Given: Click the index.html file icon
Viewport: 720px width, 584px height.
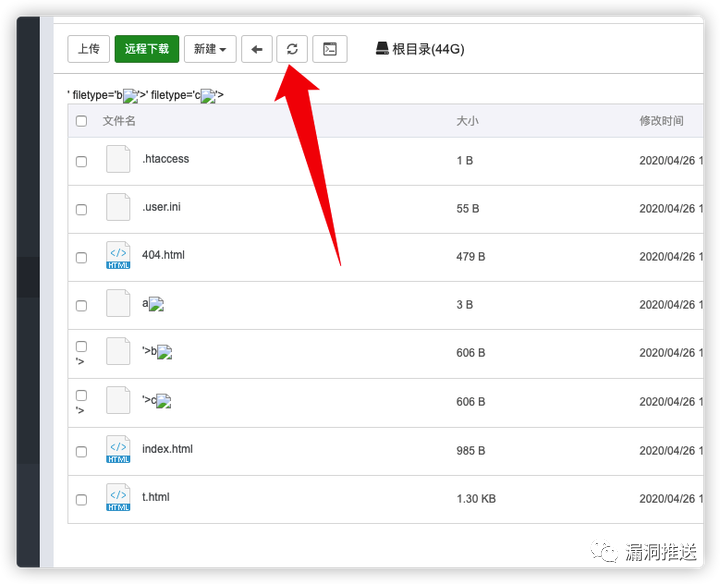Looking at the screenshot, I should (118, 450).
